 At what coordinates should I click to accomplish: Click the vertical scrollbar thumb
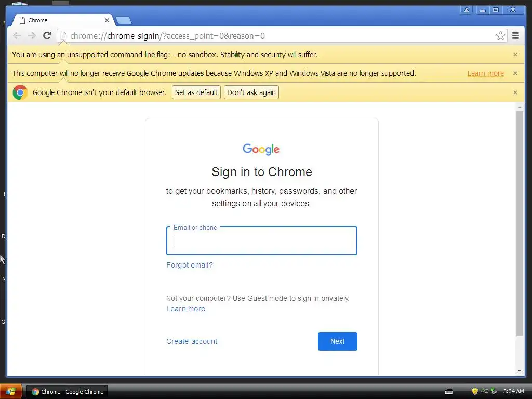tap(520, 223)
